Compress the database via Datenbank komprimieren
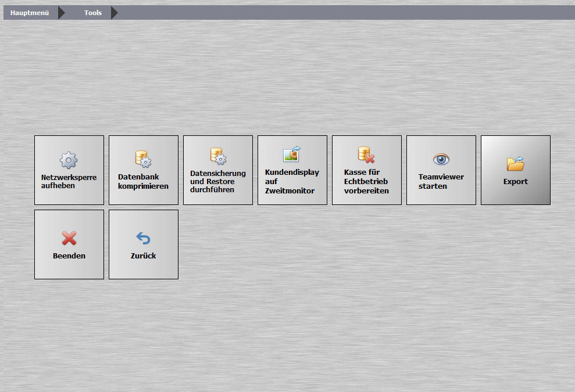575x392 pixels. point(143,170)
